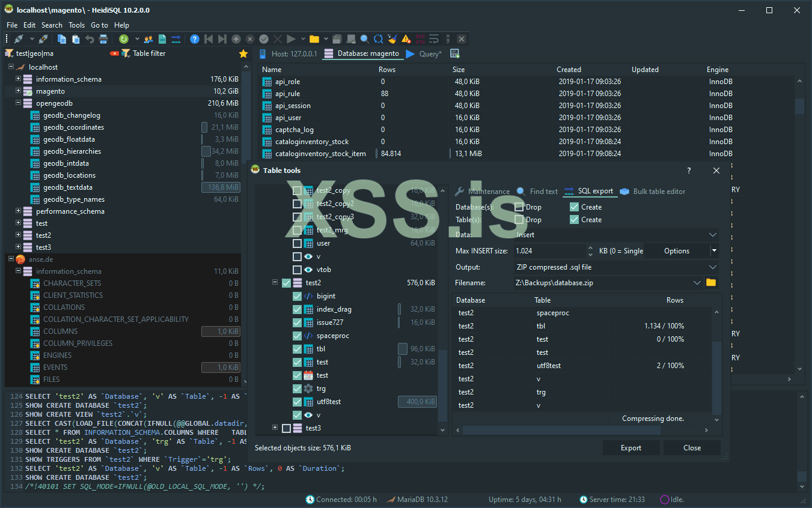Image resolution: width=812 pixels, height=508 pixels.
Task: Click the Close button in Table tools
Action: pyautogui.click(x=692, y=448)
